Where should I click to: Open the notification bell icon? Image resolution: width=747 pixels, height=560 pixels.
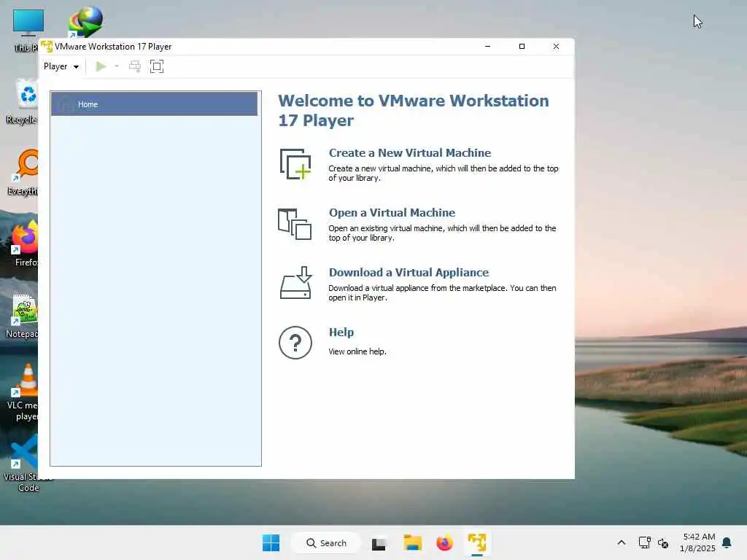(727, 542)
